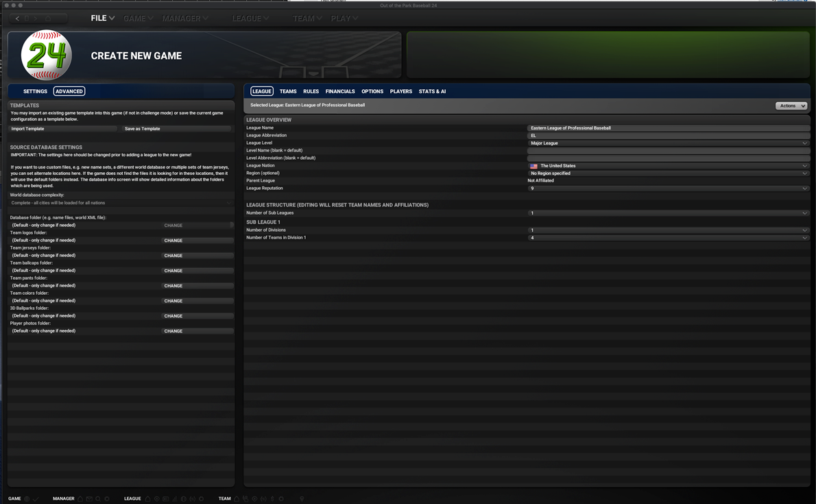Click the back navigation arrow
Screen dimensions: 816x504
(x=17, y=19)
